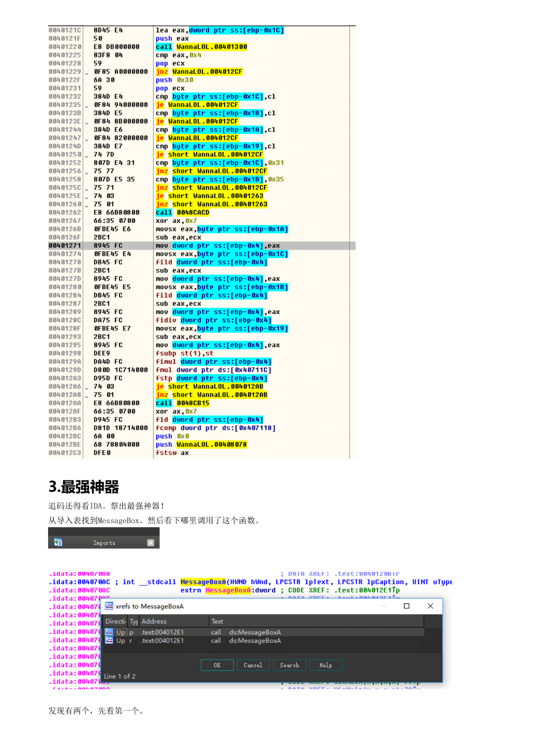The width and height of the screenshot is (534, 756).
Task: Open Help from the xrefs dialog
Action: pos(326,665)
